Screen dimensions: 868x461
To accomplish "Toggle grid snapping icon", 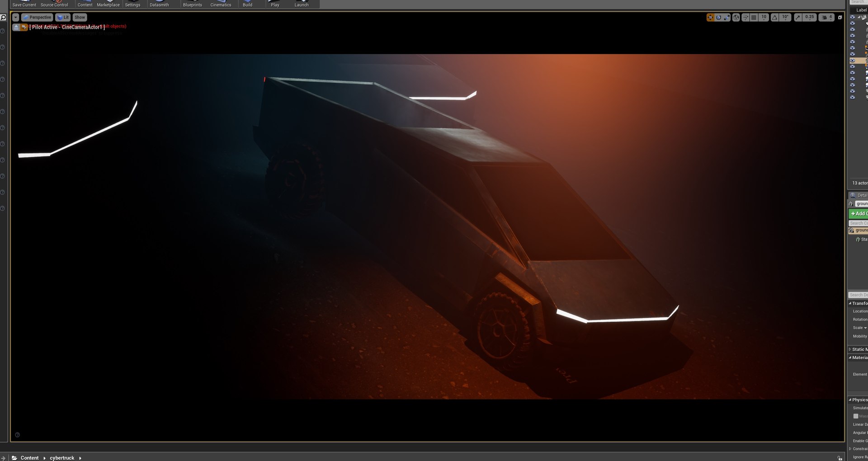I will (x=754, y=18).
